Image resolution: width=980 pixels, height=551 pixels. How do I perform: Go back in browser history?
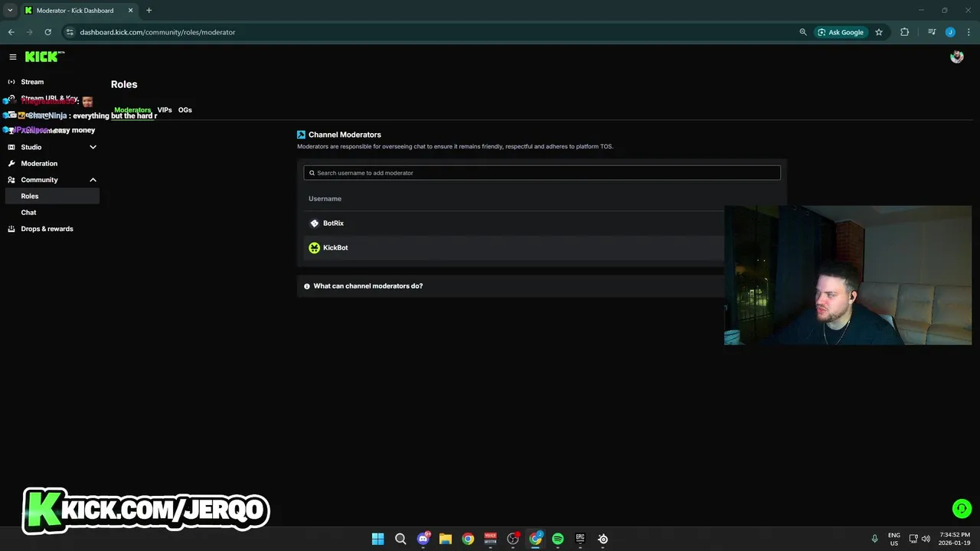coord(11,32)
